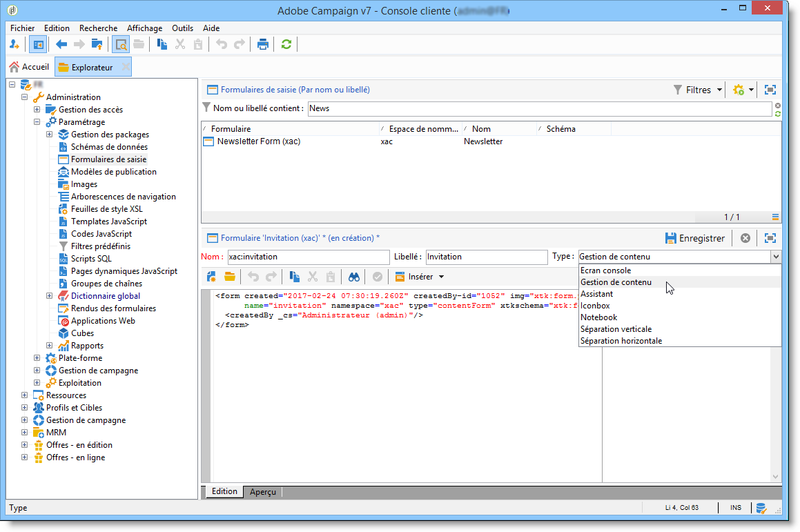
Task: Click the print toolbar icon
Action: pyautogui.click(x=263, y=44)
